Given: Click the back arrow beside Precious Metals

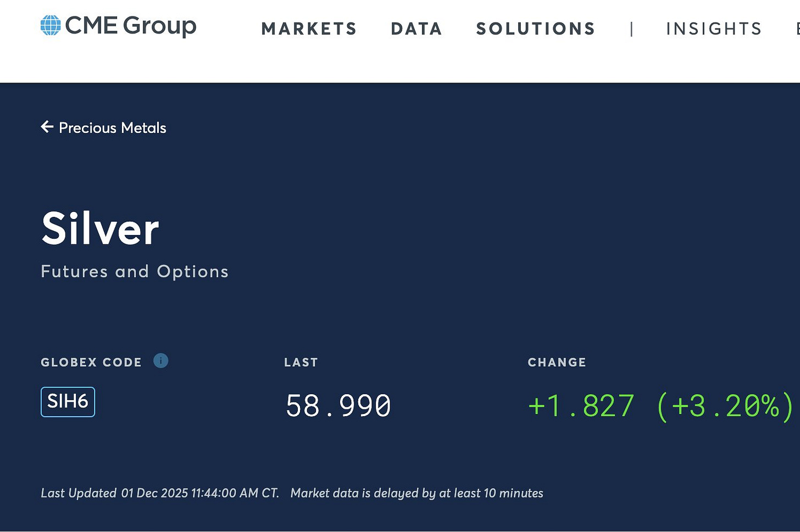Looking at the screenshot, I should click(47, 127).
